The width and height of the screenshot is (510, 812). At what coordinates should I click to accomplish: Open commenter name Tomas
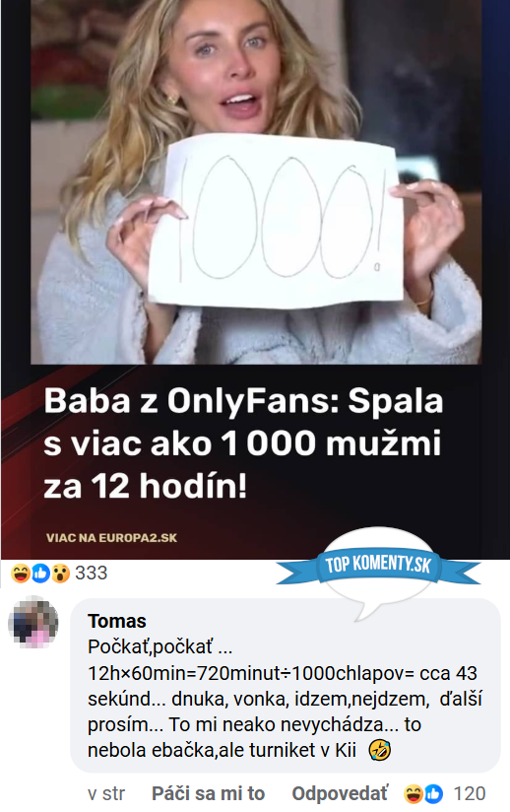[x=117, y=621]
